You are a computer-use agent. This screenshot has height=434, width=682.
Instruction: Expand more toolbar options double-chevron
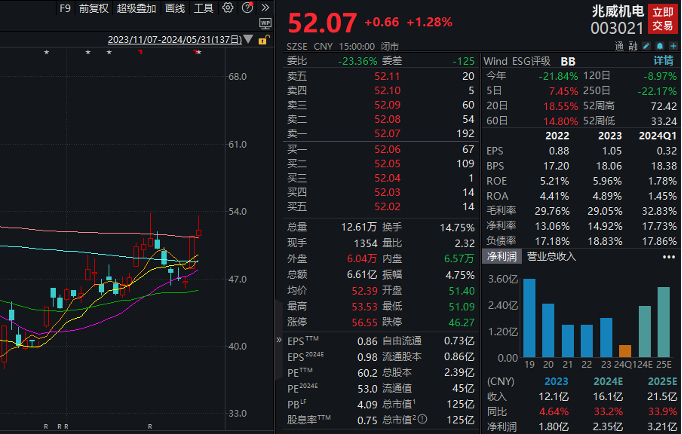point(265,8)
